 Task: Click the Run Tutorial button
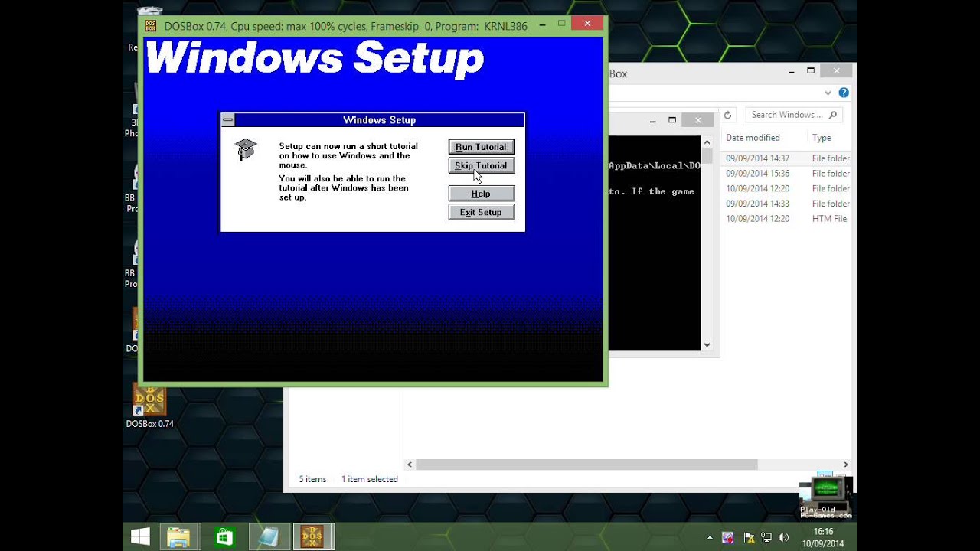(481, 147)
